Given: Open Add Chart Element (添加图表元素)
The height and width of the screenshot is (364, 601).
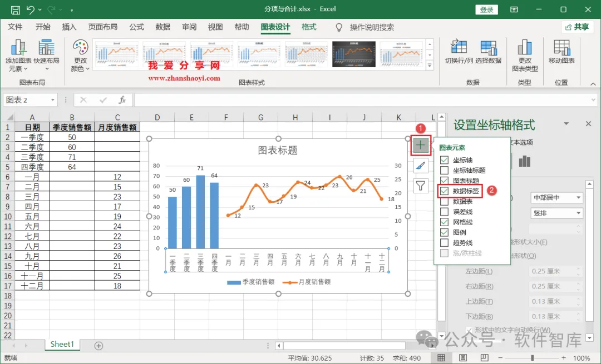Looking at the screenshot, I should pos(18,56).
